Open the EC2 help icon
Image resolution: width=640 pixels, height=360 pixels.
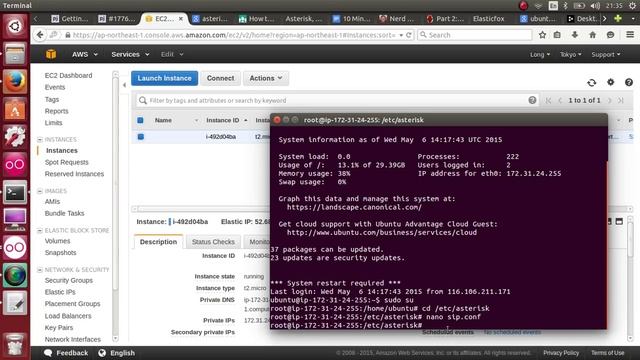click(629, 82)
